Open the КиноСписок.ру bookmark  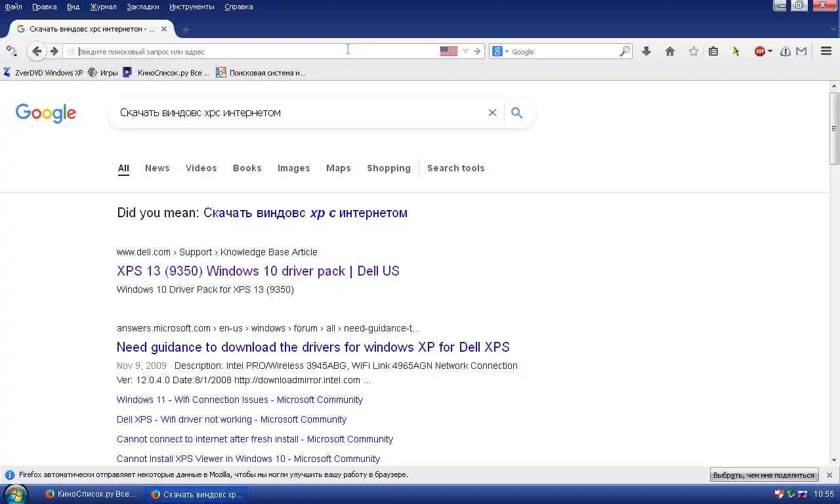click(167, 73)
